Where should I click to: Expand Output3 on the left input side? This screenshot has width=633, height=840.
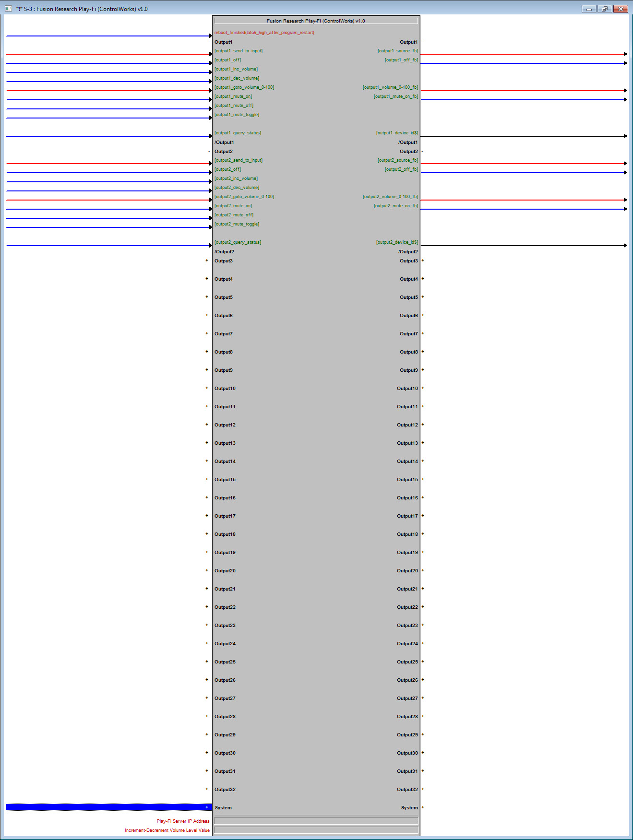tap(207, 260)
